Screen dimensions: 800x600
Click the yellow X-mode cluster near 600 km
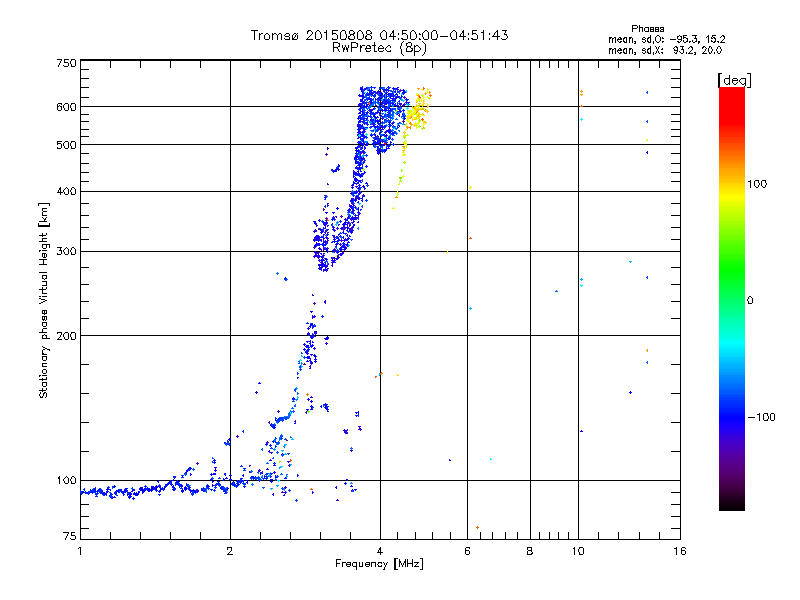(x=418, y=109)
